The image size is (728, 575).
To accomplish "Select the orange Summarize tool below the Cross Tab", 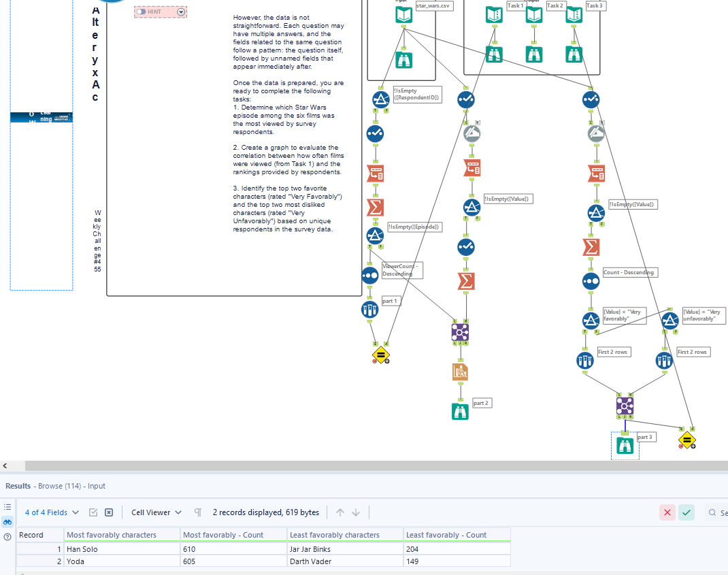I will click(466, 281).
